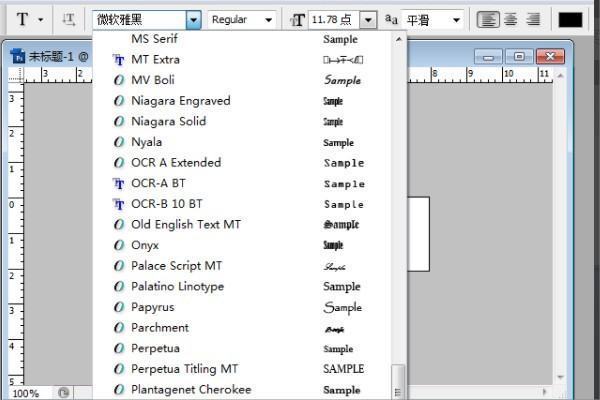Pick the OCR-A BT font
Viewport: 600px width, 400px height.
click(x=158, y=183)
